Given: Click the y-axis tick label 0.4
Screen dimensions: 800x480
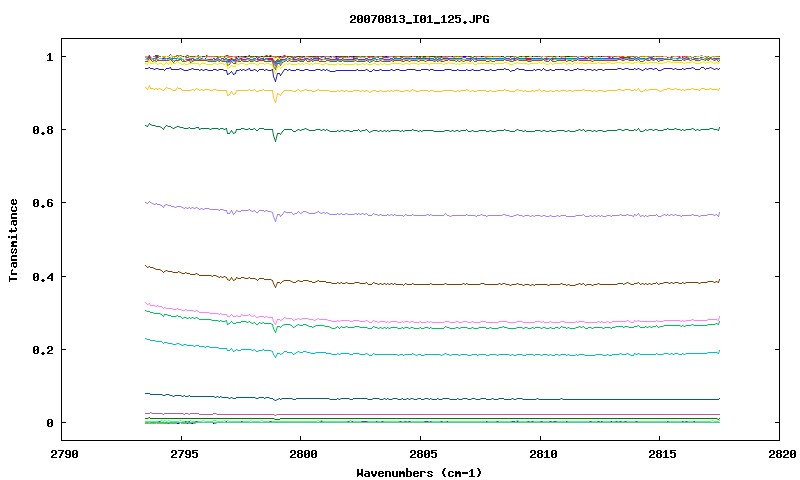Looking at the screenshot, I should (x=43, y=276).
